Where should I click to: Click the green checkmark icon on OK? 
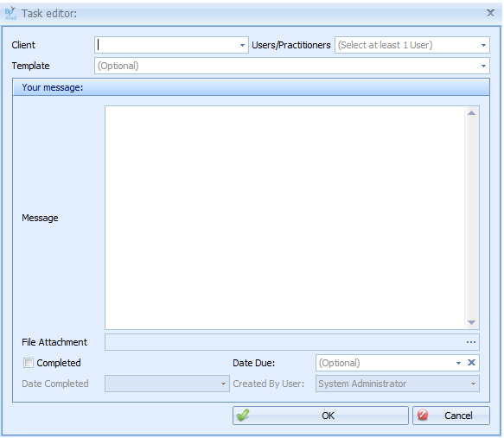coord(243,415)
